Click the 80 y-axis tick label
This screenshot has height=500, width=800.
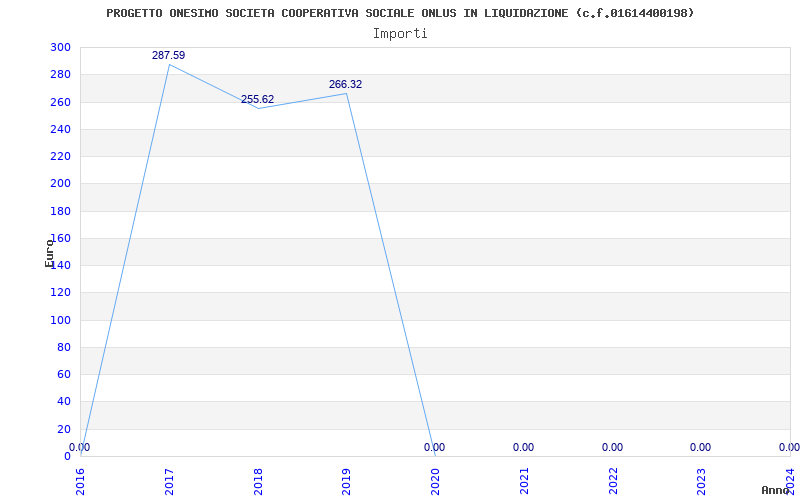coord(63,347)
